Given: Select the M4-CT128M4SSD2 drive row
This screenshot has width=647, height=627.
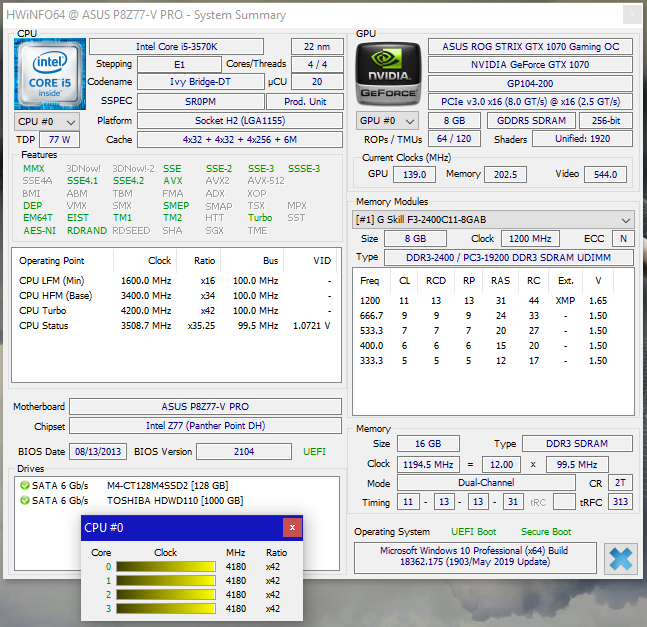Looking at the screenshot, I should 177,486.
